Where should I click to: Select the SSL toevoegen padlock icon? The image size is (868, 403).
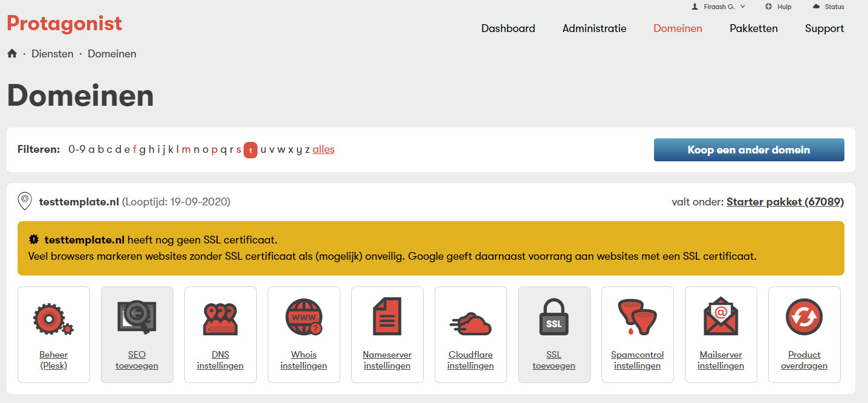(554, 317)
